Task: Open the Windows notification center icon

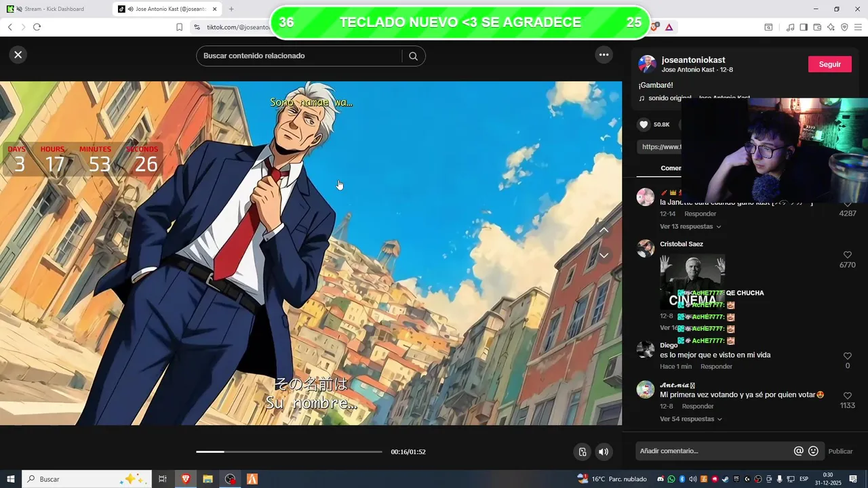Action: click(x=853, y=479)
